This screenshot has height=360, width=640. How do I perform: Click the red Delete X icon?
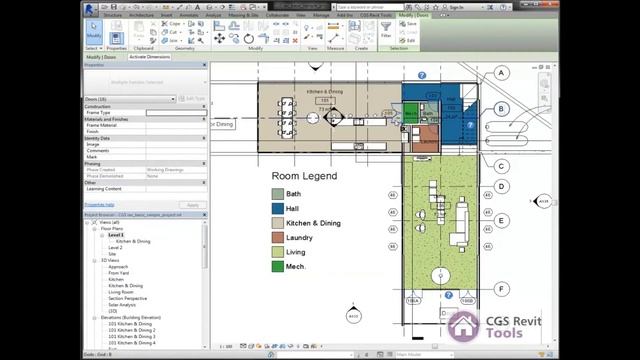click(295, 40)
